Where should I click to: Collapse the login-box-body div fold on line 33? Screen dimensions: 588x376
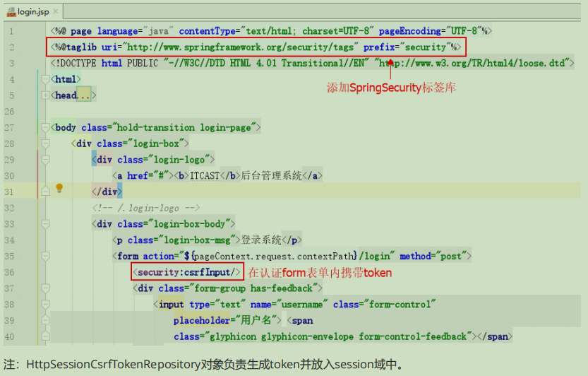pos(45,224)
